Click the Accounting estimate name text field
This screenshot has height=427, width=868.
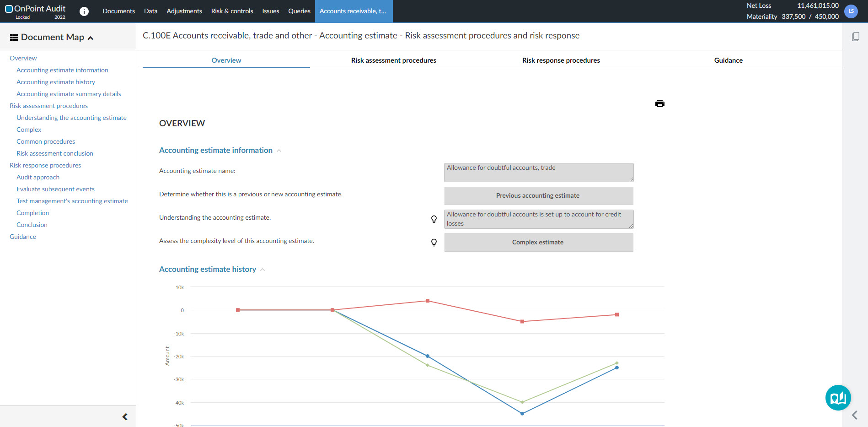(538, 173)
